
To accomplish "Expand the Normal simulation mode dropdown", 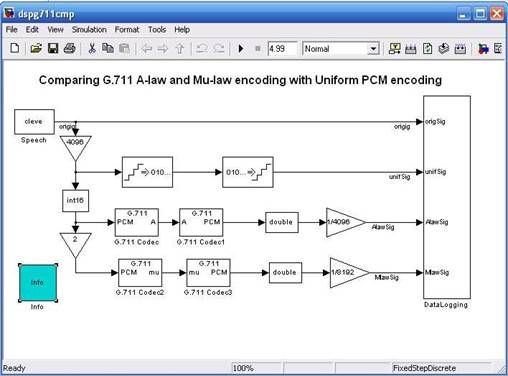I will pos(373,49).
